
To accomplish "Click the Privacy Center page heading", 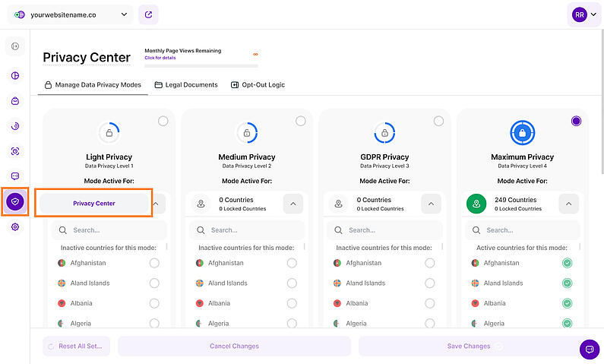I will (x=87, y=58).
